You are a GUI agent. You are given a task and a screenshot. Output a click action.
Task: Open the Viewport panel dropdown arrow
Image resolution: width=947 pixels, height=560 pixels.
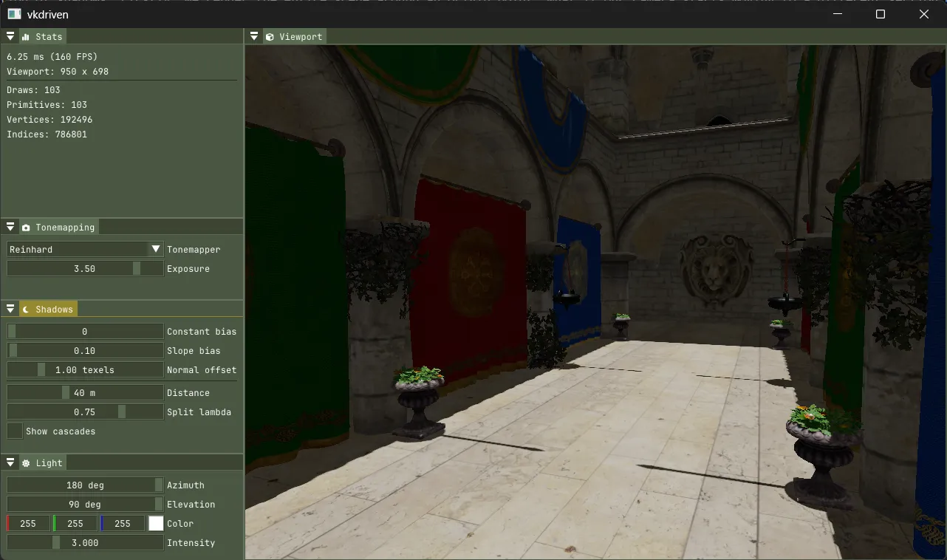click(254, 36)
